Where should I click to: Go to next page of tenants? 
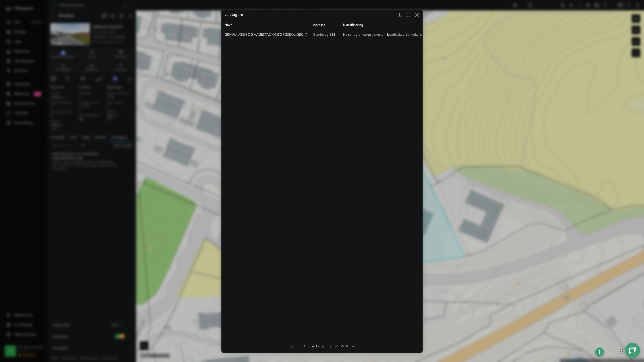click(x=331, y=346)
